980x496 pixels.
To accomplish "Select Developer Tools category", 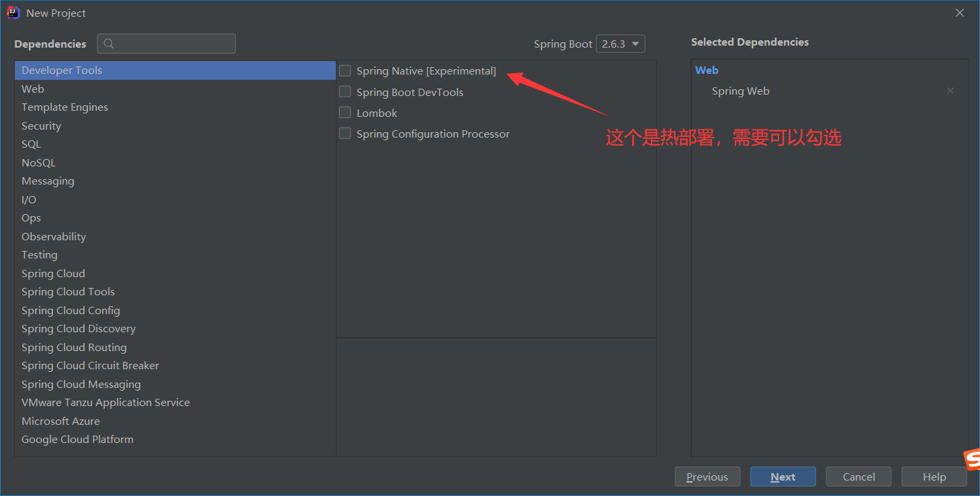I will 175,70.
